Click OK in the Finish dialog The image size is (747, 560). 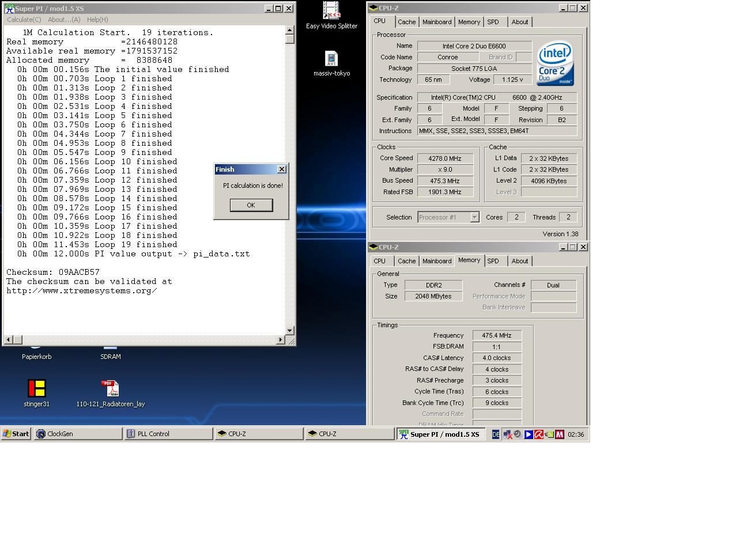[251, 205]
